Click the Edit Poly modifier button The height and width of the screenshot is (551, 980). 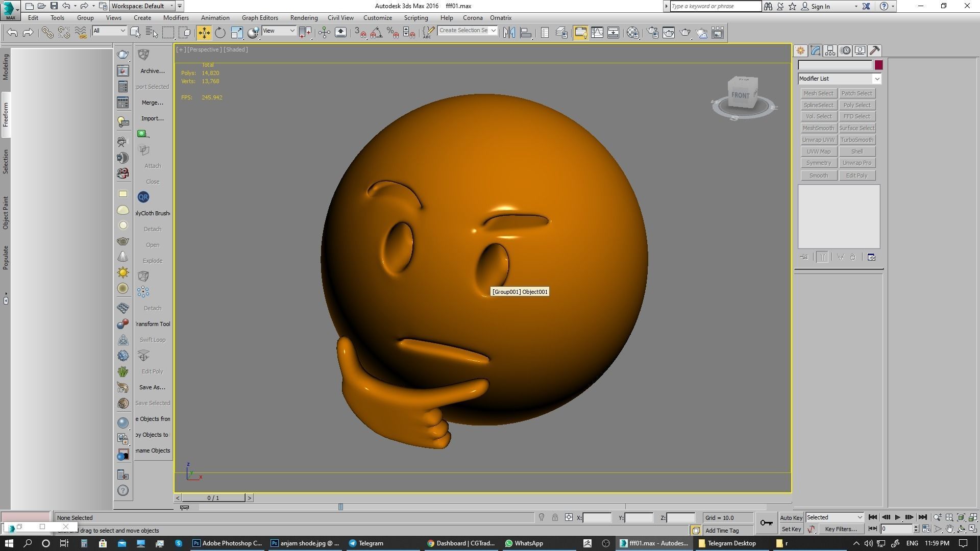[856, 176]
